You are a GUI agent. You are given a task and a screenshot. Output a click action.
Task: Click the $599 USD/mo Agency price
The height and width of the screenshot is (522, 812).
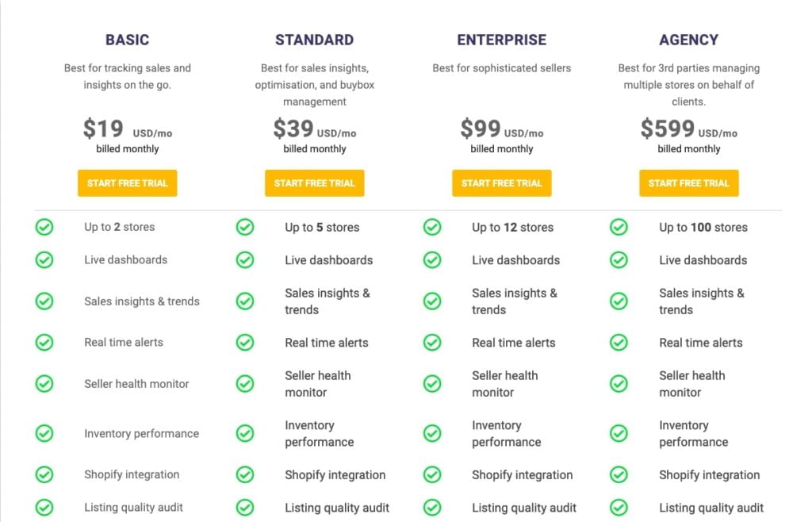[689, 129]
